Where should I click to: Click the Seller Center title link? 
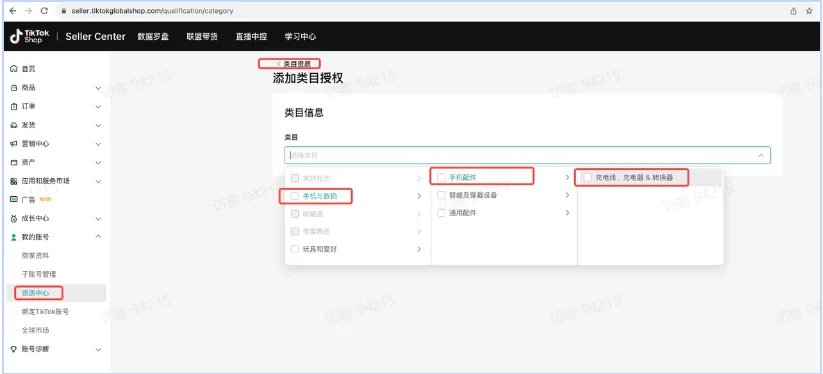pyautogui.click(x=96, y=37)
